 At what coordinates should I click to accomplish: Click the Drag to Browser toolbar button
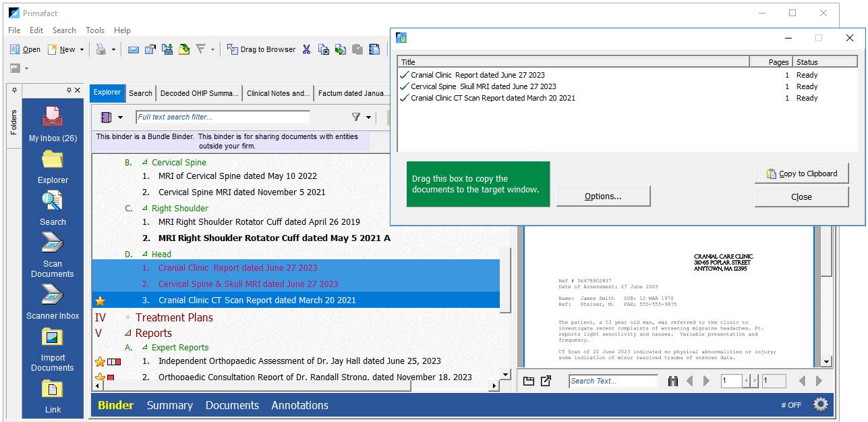click(x=261, y=49)
